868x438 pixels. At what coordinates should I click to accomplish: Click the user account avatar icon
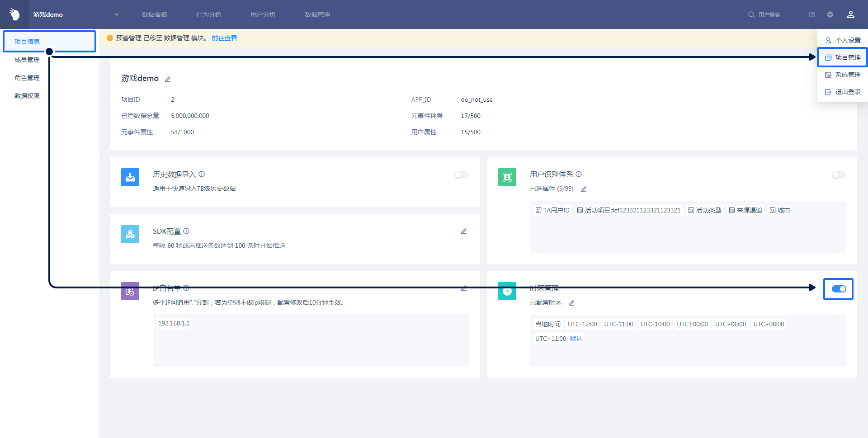[850, 14]
